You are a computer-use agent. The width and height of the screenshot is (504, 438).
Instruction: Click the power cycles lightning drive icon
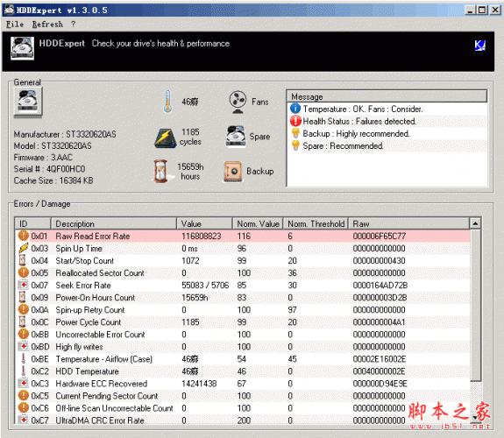click(166, 138)
